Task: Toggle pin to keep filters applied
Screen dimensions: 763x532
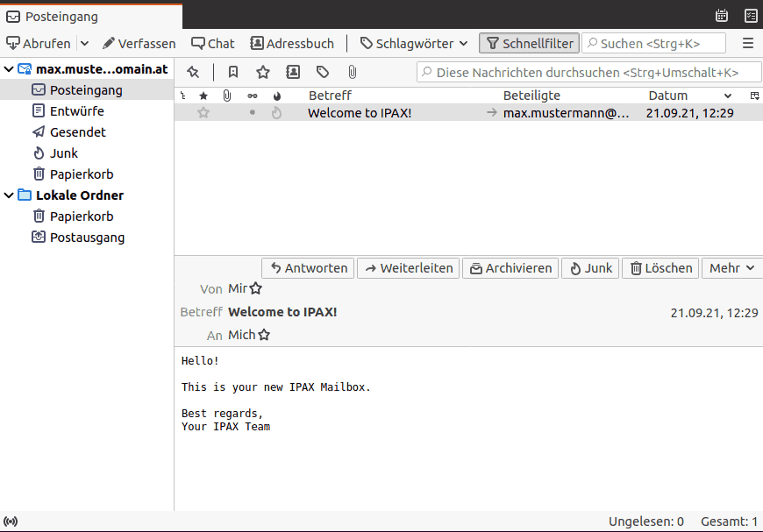Action: [193, 72]
